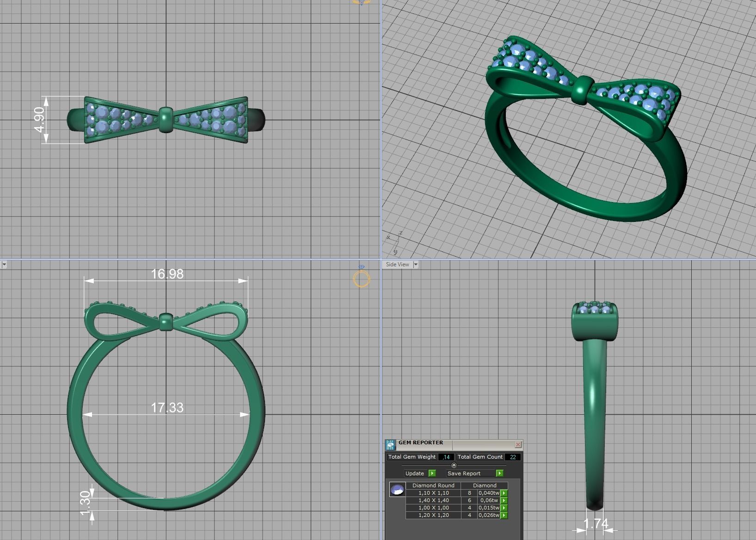Image resolution: width=756 pixels, height=540 pixels.
Task: Click the 0,06tw weight cell
Action: pos(489,500)
